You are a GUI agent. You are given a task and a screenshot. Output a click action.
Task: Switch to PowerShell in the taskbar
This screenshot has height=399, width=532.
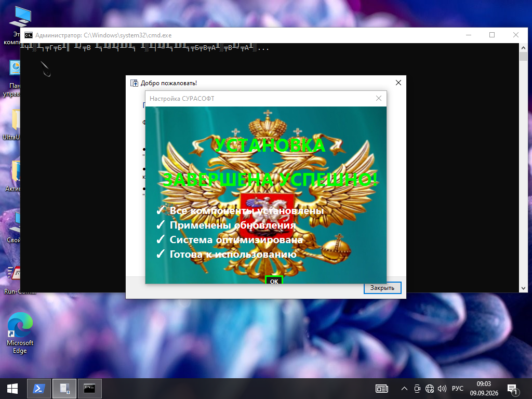coord(38,389)
